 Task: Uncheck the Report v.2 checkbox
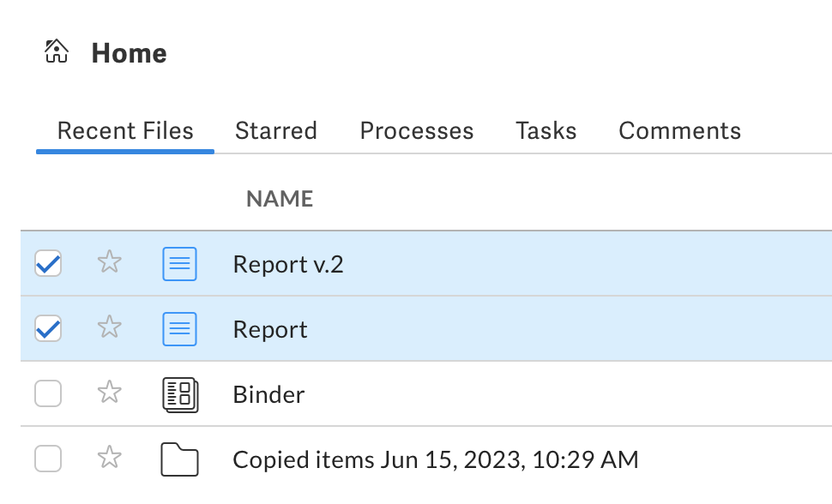tap(47, 264)
